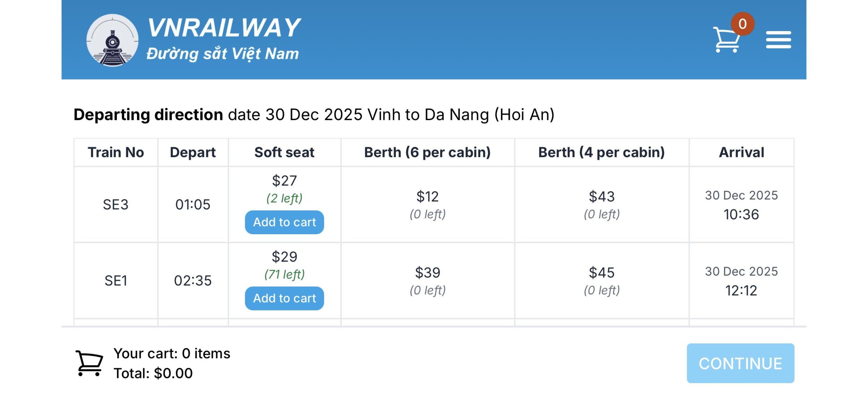Click the VNRAILWAY title text

click(x=224, y=28)
